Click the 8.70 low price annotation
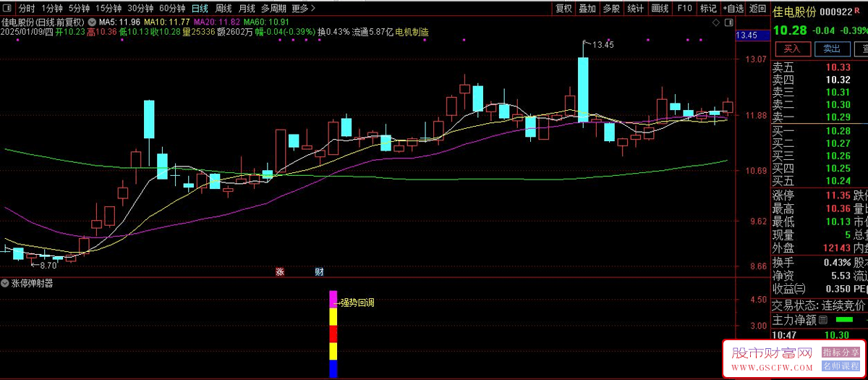The width and height of the screenshot is (868, 380). [48, 266]
